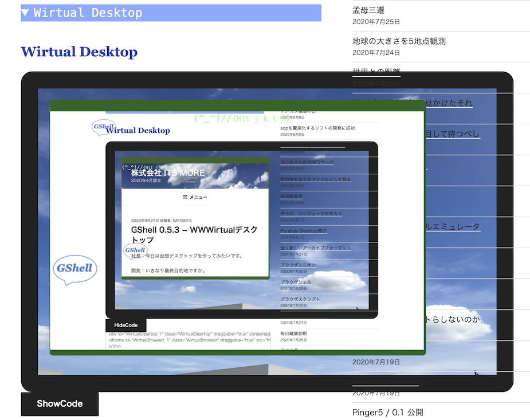
Task: Click the WirtualDesktop_1 div code snippet text
Action: (x=189, y=333)
